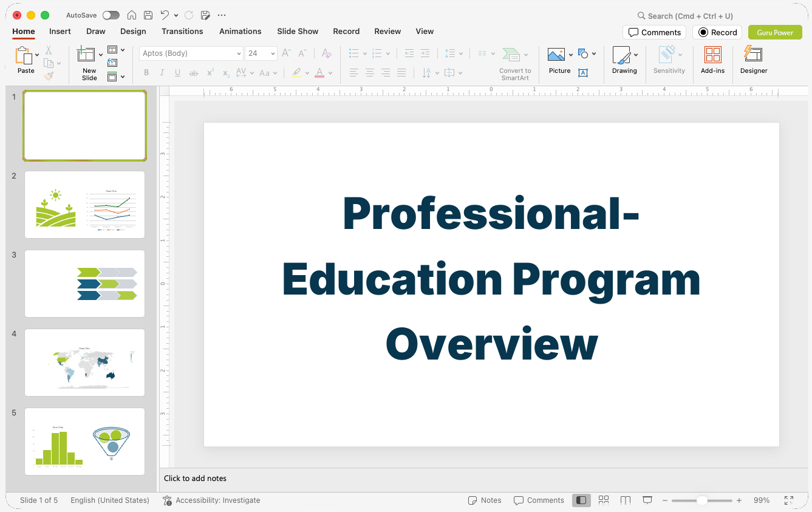Undo the last action

pyautogui.click(x=165, y=15)
